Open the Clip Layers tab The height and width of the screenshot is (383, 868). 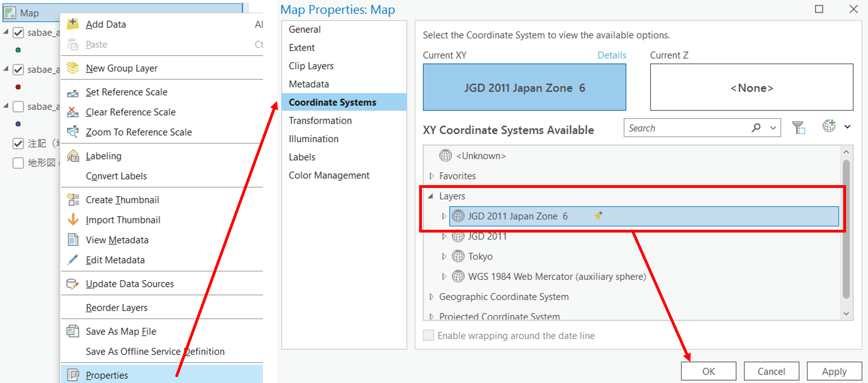(344, 66)
